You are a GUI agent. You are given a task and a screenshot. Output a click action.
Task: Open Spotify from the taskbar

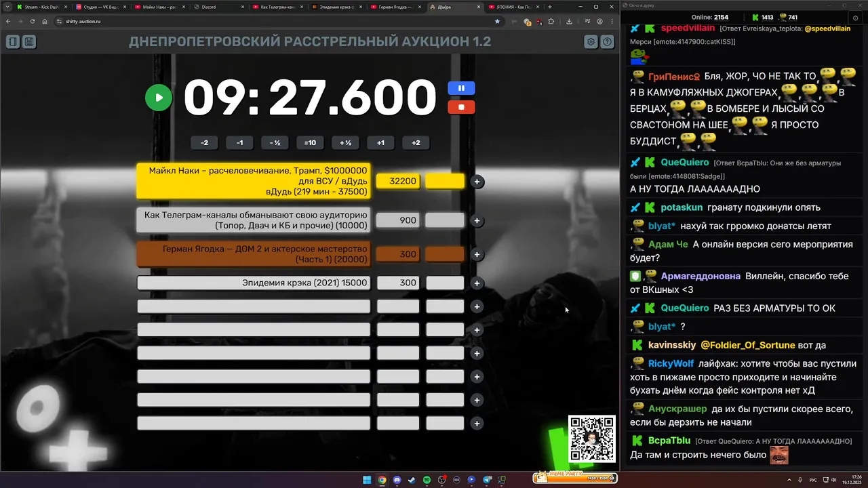tap(427, 480)
